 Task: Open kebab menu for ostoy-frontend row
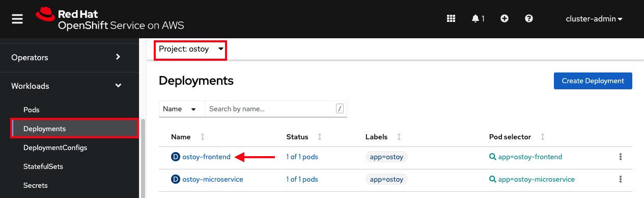tap(621, 157)
